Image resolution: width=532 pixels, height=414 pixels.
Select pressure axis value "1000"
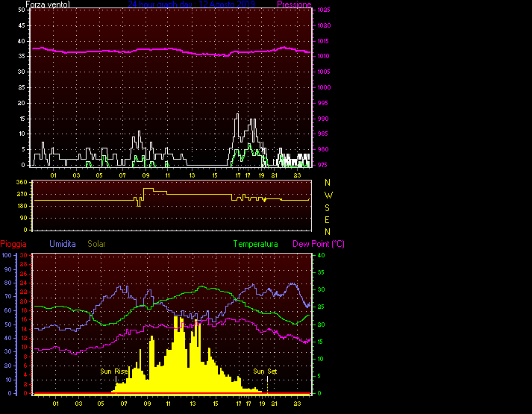pos(324,87)
